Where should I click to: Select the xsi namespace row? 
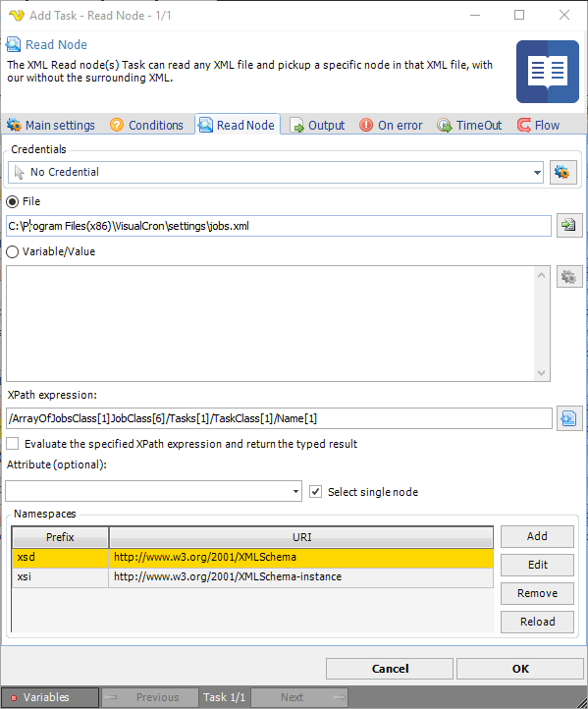point(252,577)
